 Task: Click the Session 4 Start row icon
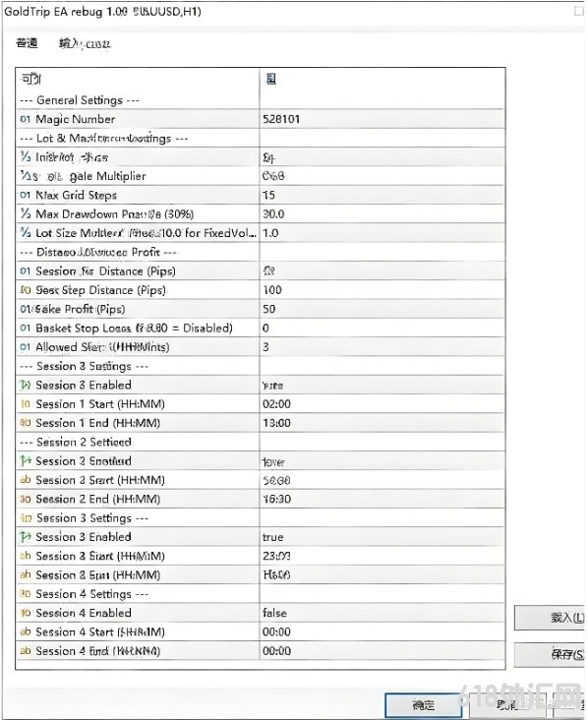(26, 631)
